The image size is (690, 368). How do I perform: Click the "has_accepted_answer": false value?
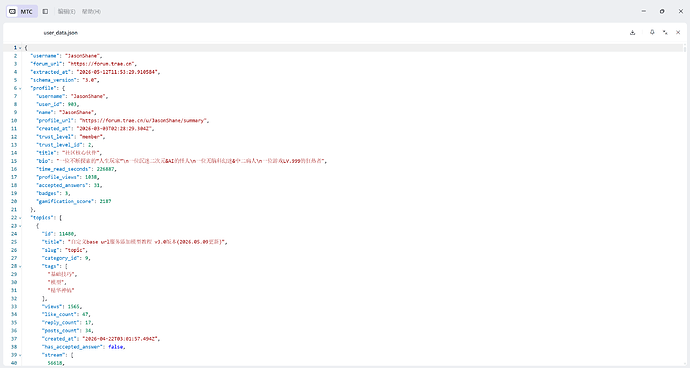coord(116,347)
